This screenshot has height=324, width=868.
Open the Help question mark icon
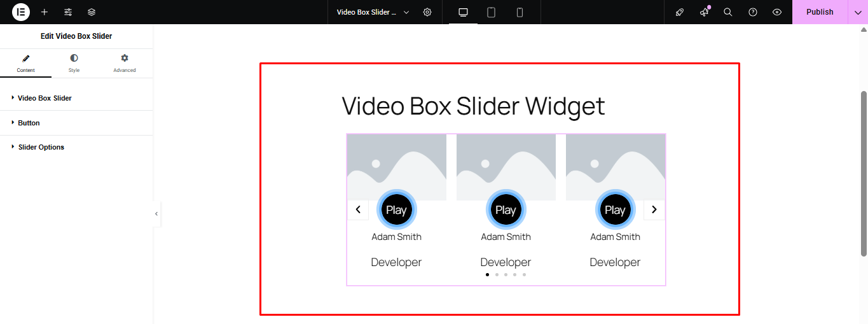(753, 12)
